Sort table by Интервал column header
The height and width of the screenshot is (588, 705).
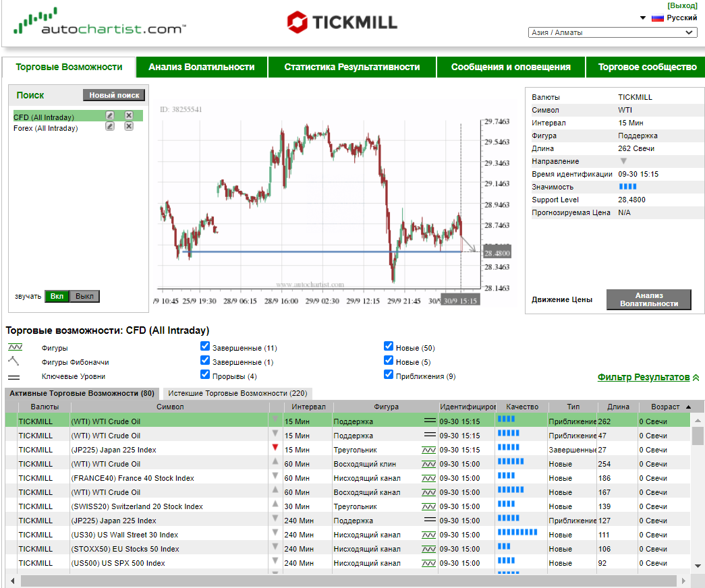308,407
